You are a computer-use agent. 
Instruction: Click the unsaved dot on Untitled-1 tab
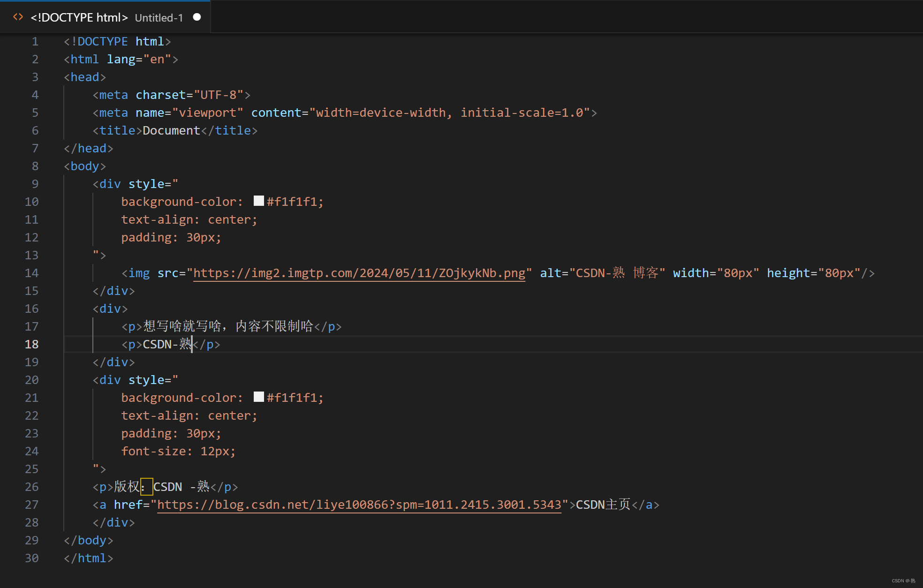pyautogui.click(x=197, y=17)
